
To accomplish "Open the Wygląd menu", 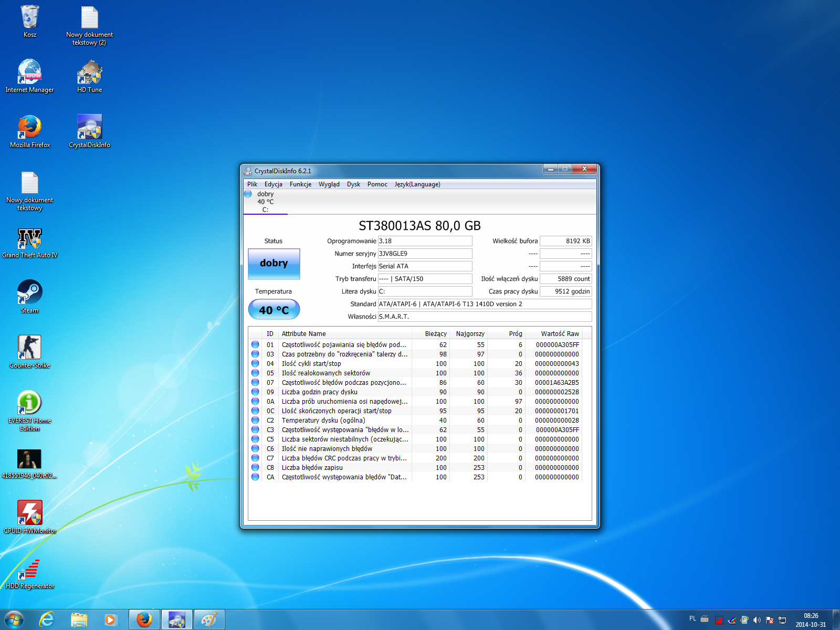I will point(329,184).
